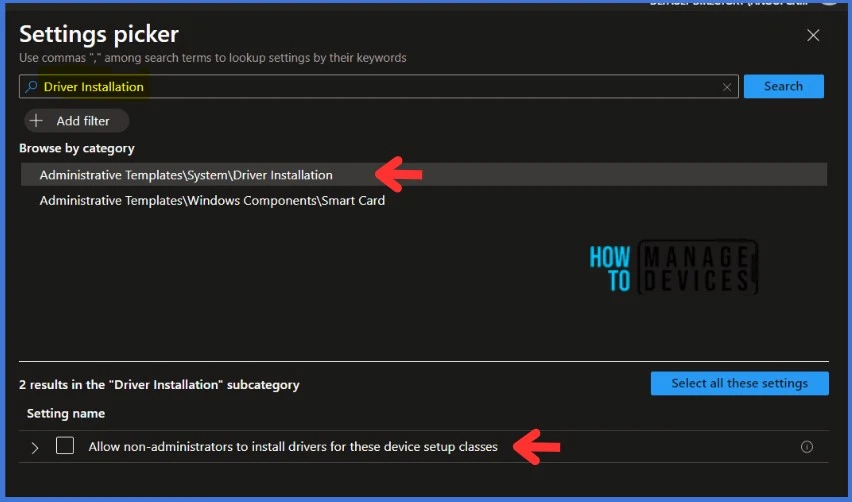Show info for Allow non-administrators setting

tap(807, 447)
